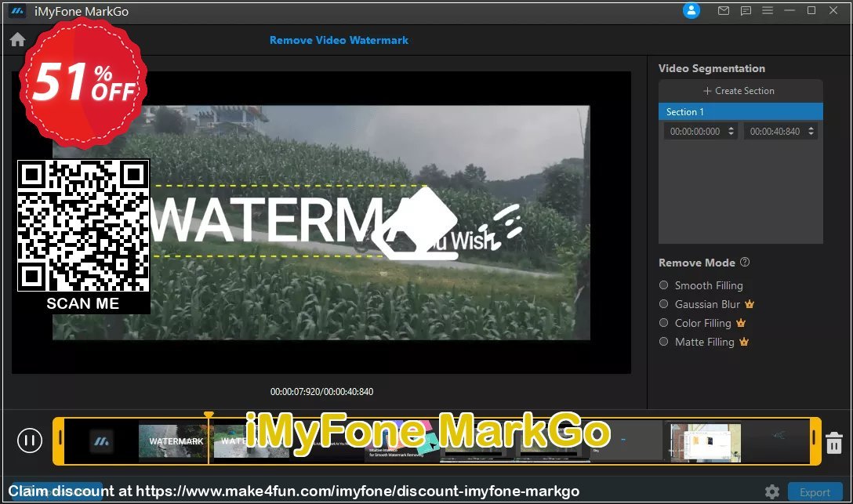Pause the video playback
The width and height of the screenshot is (853, 504).
coord(29,441)
